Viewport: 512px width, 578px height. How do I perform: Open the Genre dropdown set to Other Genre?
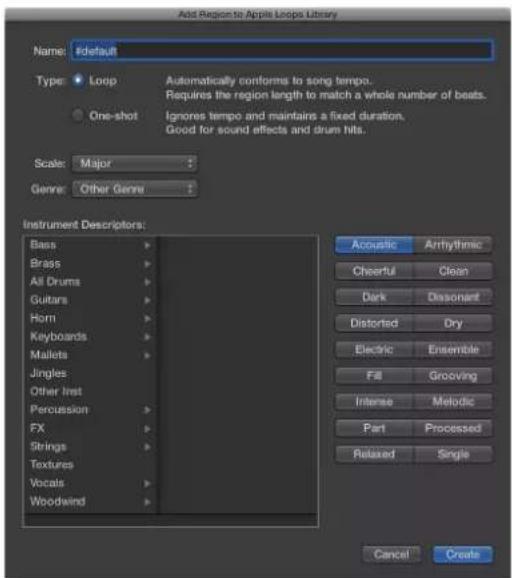tap(135, 189)
